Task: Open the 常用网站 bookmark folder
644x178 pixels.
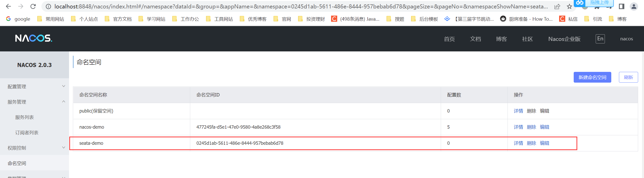Action: coord(51,19)
